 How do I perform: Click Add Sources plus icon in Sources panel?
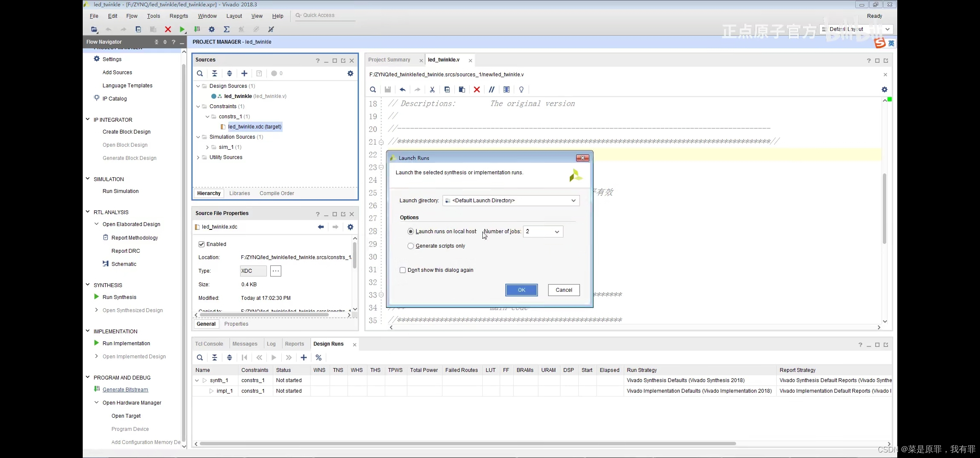pyautogui.click(x=244, y=73)
